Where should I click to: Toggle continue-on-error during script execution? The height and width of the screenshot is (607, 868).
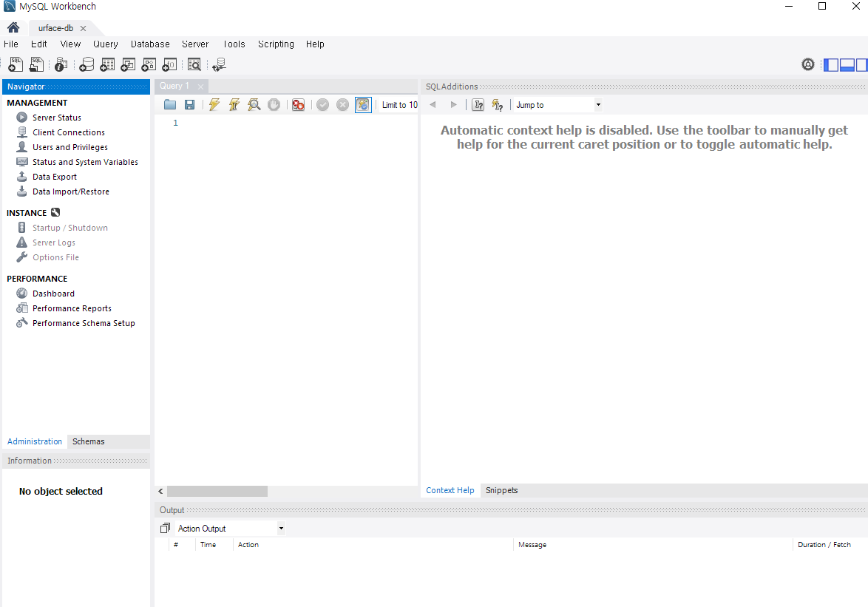click(299, 104)
